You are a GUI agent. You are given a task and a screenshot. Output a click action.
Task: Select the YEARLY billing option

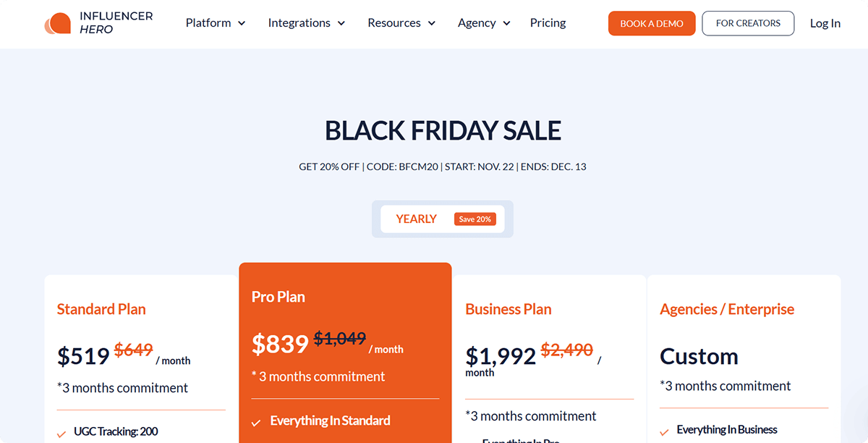[x=417, y=219]
